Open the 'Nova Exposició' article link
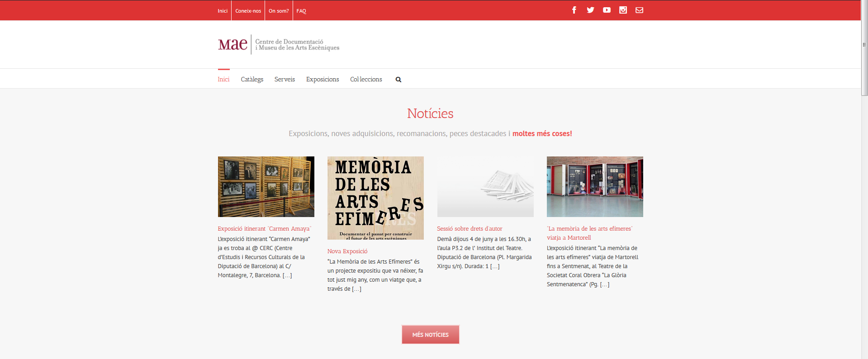868x359 pixels. [347, 251]
